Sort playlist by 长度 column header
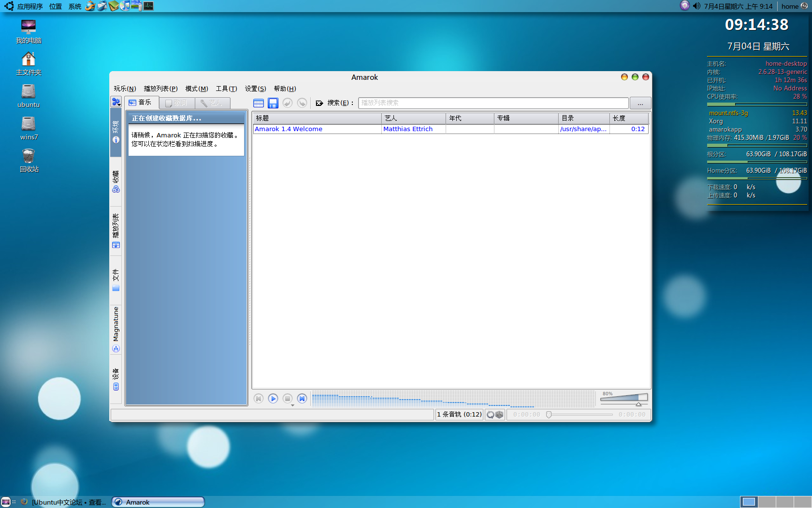 629,118
